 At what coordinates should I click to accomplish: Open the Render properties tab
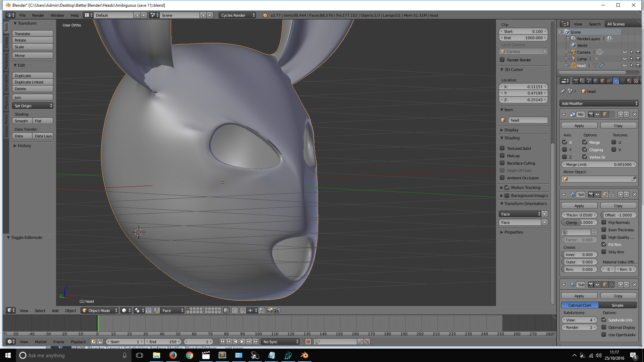576,81
